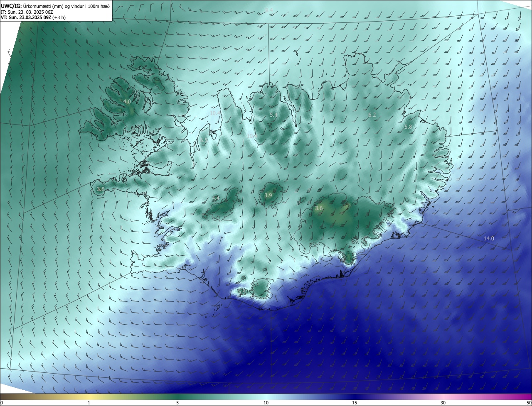Click the 5.8 value near the east coast
This screenshot has width=532, height=406.
(x=408, y=127)
